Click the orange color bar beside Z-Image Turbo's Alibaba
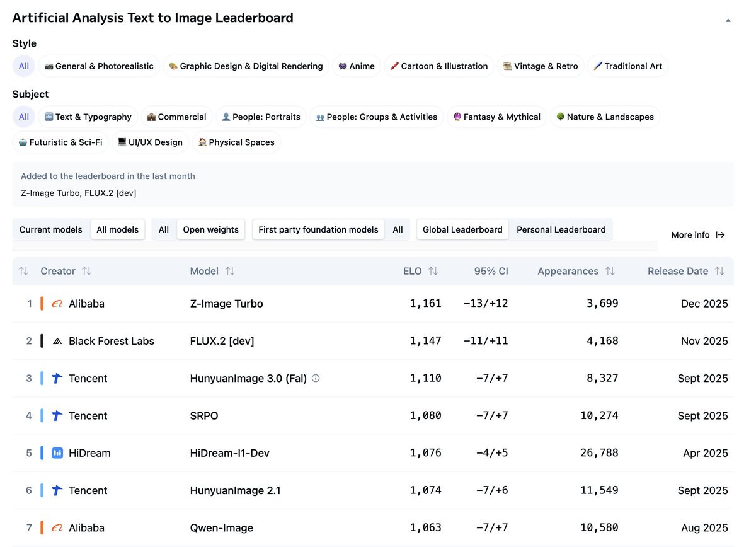Viewport: 756px width, 547px height. point(42,304)
